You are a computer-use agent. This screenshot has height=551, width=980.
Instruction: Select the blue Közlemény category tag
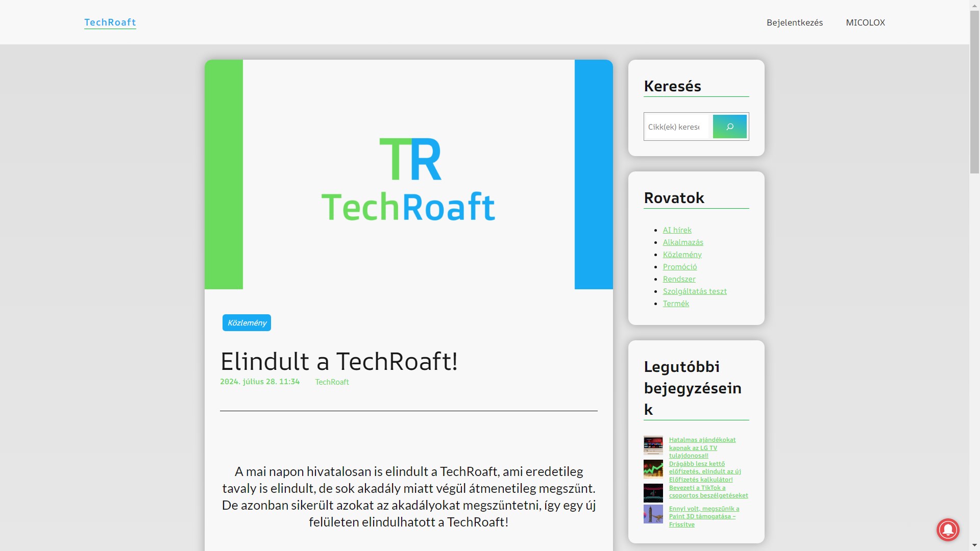tap(247, 323)
